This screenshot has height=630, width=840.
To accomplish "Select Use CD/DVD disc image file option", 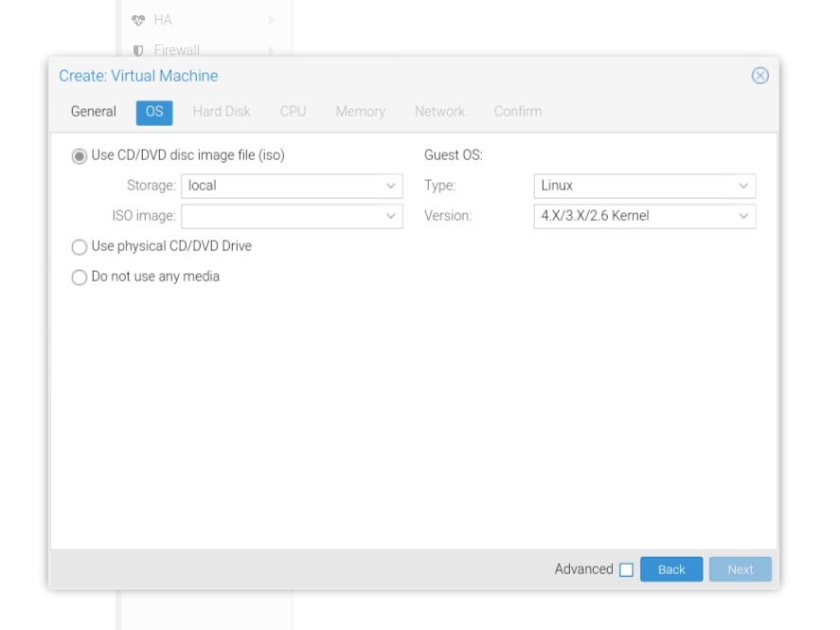I will pos(80,156).
